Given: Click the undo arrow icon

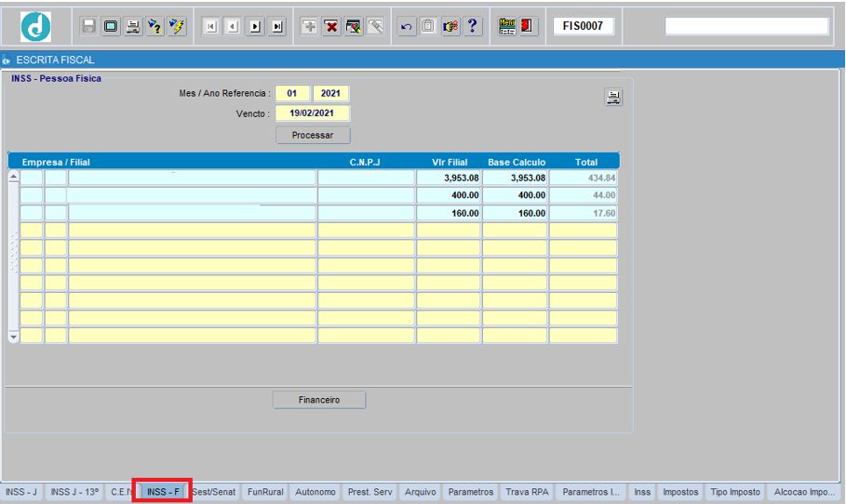Looking at the screenshot, I should (407, 27).
